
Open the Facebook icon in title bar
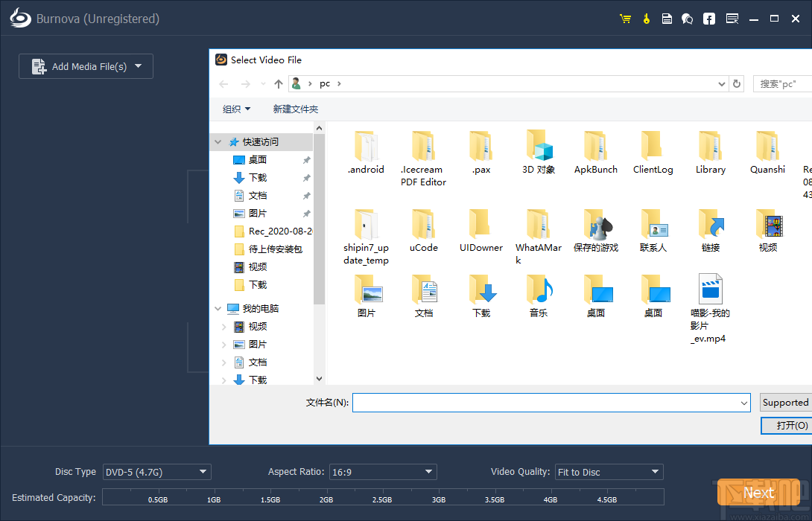coord(709,19)
